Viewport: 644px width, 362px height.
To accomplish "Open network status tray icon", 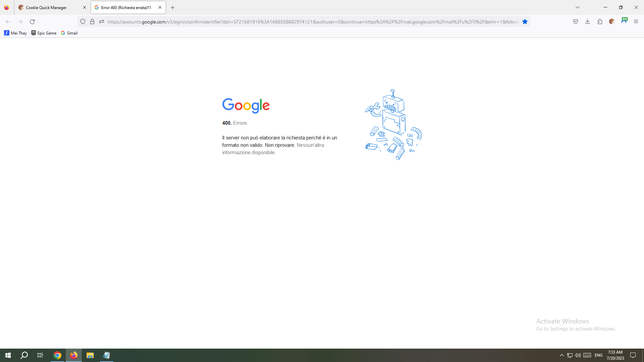I will (570, 355).
